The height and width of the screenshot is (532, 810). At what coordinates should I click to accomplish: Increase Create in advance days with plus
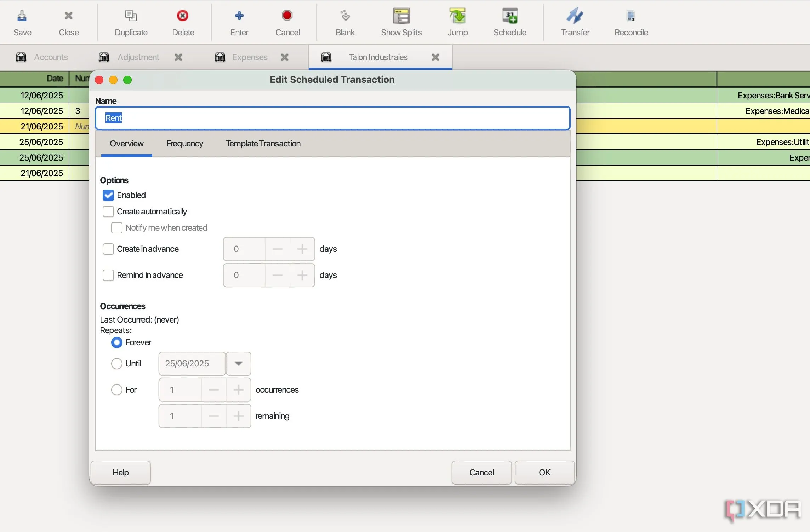tap(302, 249)
